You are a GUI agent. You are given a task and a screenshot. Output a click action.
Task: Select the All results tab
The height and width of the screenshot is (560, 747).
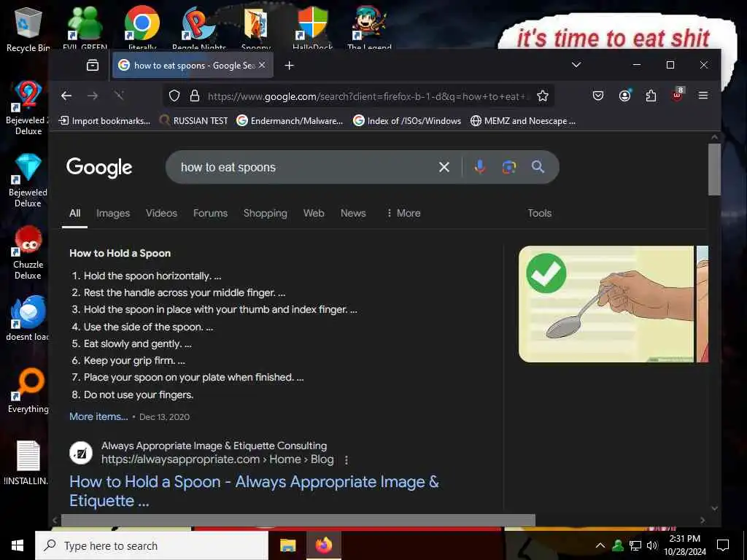click(75, 213)
